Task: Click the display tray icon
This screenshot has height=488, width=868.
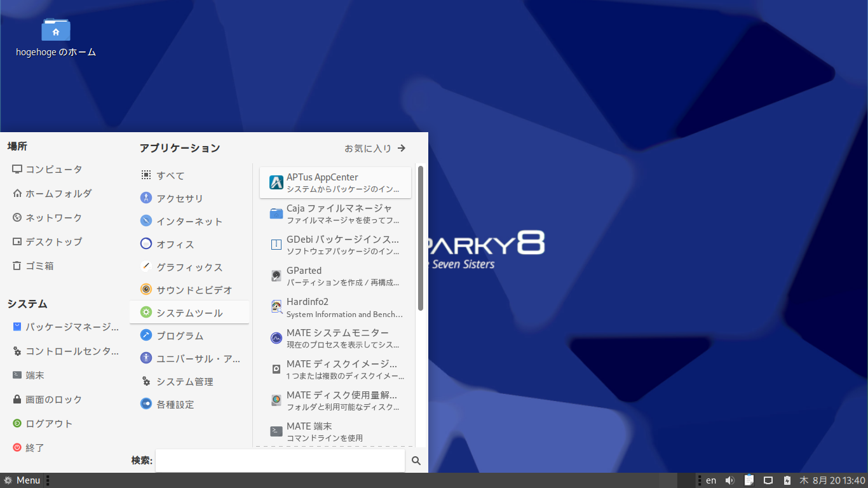Action: tap(768, 480)
